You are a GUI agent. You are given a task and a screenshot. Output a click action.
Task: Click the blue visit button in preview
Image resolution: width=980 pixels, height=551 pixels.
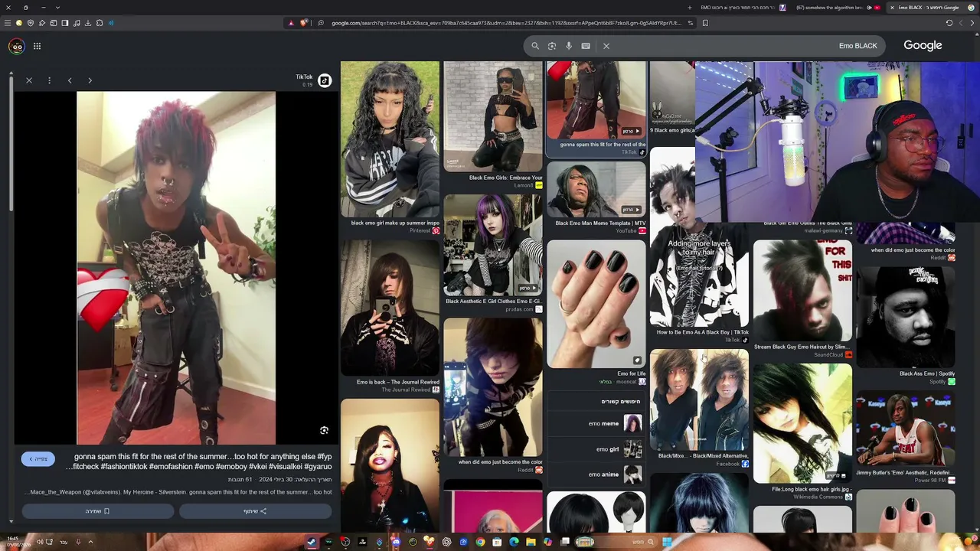(38, 458)
